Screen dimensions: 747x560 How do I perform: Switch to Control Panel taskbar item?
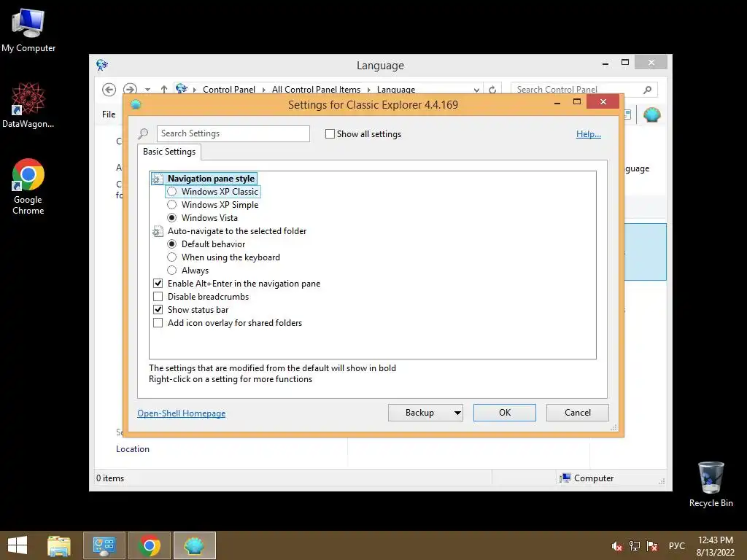tap(104, 545)
